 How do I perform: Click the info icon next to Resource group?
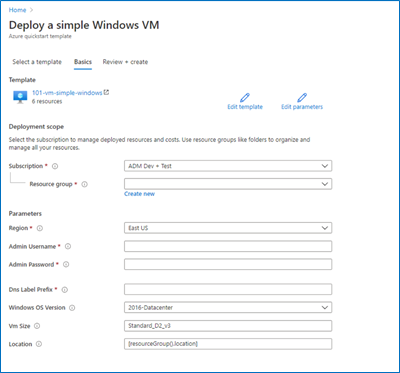tap(85, 184)
